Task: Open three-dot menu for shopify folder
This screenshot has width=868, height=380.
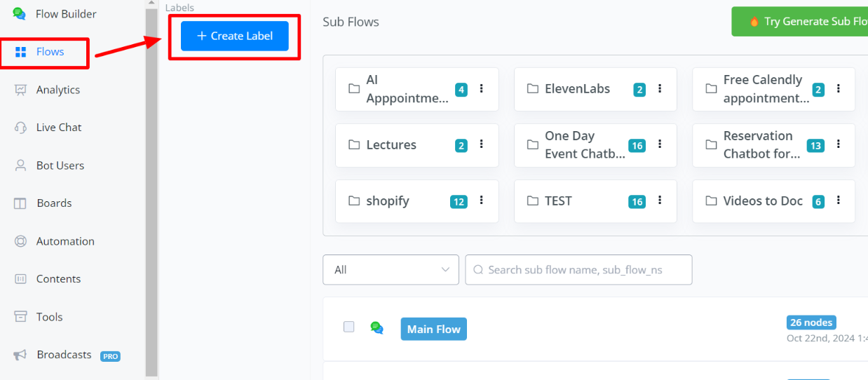Action: point(481,201)
